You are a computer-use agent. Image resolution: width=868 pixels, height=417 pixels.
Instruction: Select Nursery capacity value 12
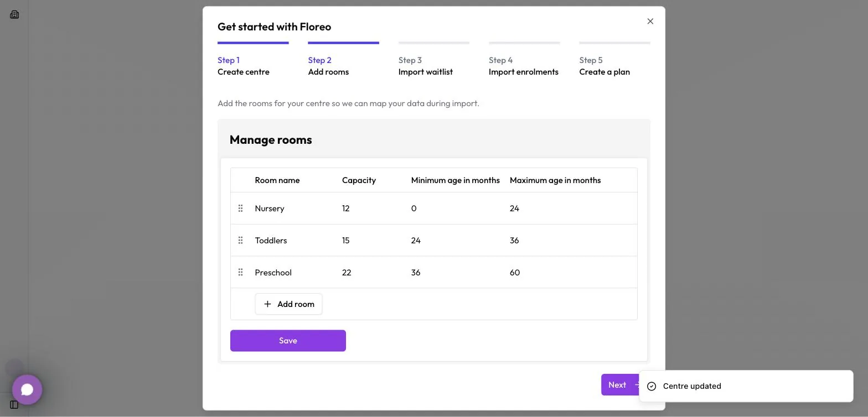tap(346, 208)
